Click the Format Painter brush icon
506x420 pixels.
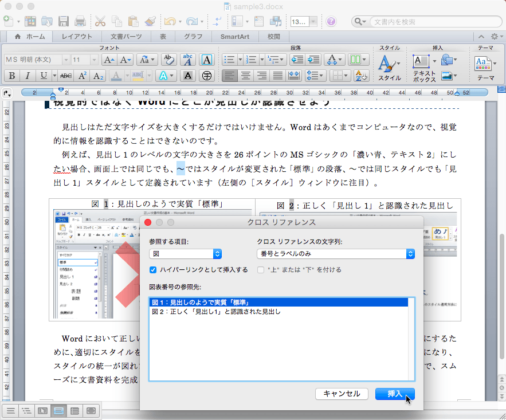pos(150,22)
